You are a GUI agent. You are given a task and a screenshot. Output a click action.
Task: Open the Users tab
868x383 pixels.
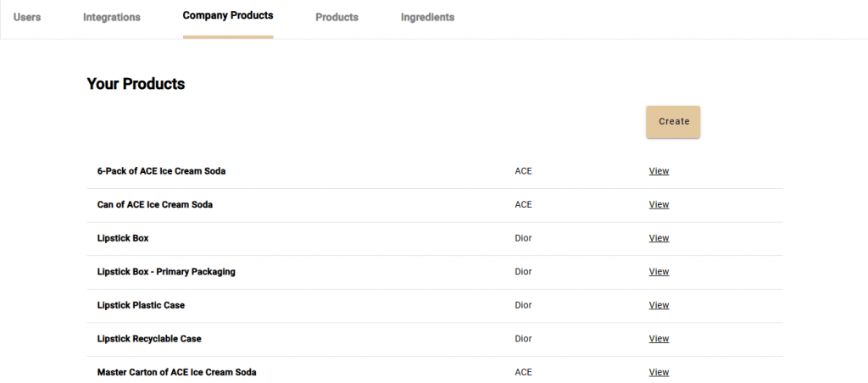[x=27, y=17]
